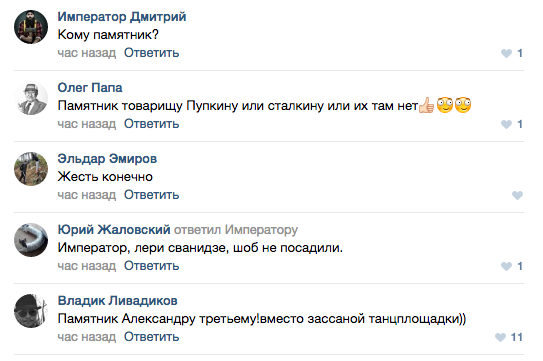Like Юрий Жаловский's reply with heart icon
This screenshot has width=543, height=361.
506,266
